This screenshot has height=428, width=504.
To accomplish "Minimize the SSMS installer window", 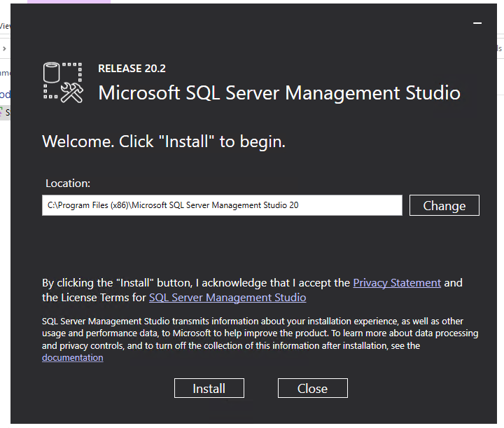I will tap(477, 23).
